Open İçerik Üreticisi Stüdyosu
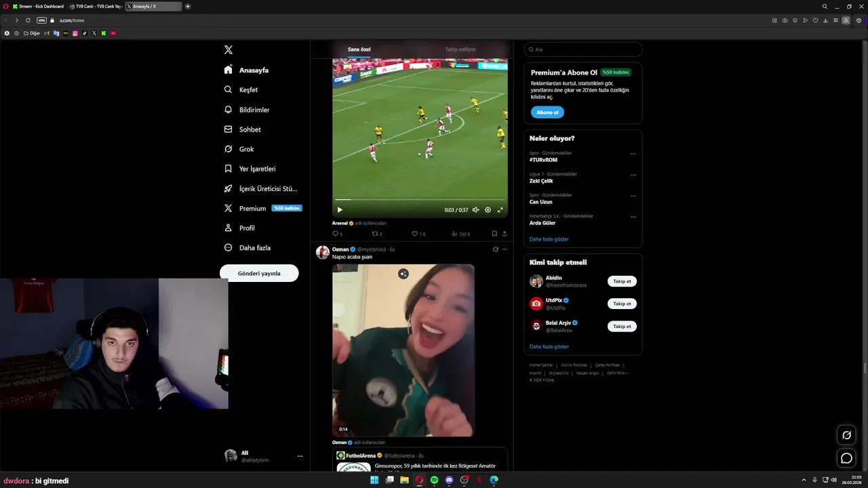Viewport: 868px width, 488px height. point(260,188)
